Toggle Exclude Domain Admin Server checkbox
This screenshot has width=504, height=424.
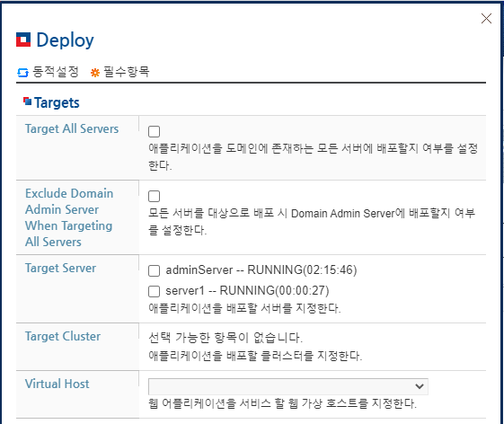[154, 196]
